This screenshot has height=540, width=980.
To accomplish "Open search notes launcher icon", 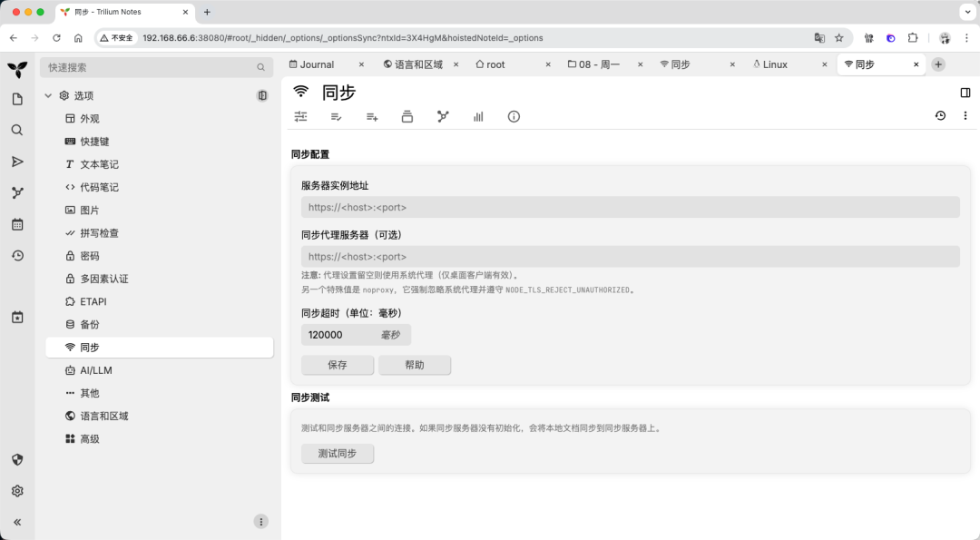I will point(17,130).
